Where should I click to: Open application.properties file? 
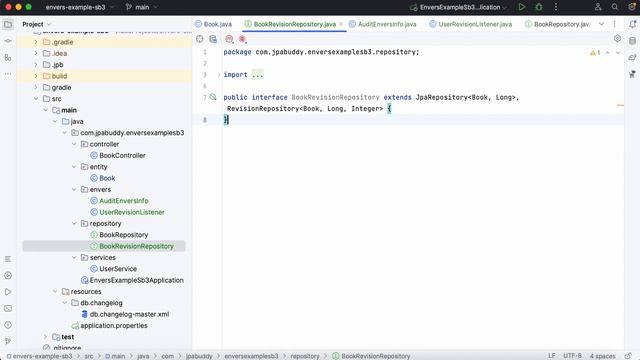(x=109, y=325)
